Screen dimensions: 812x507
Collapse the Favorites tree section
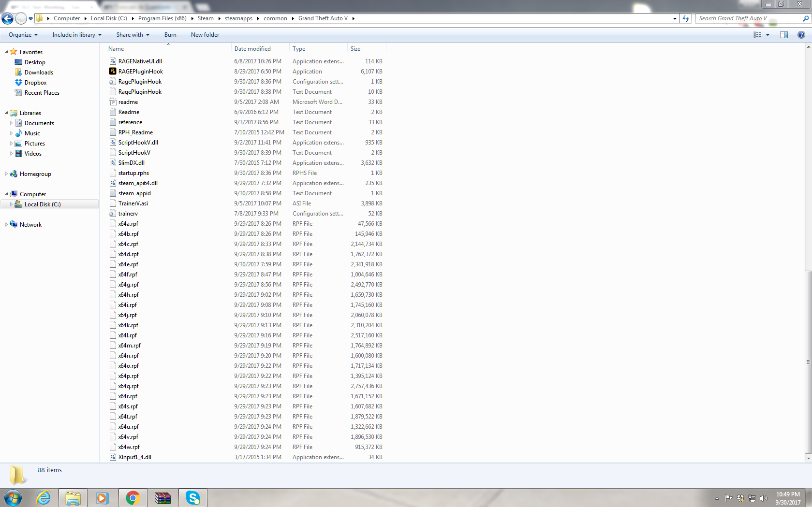click(x=6, y=52)
